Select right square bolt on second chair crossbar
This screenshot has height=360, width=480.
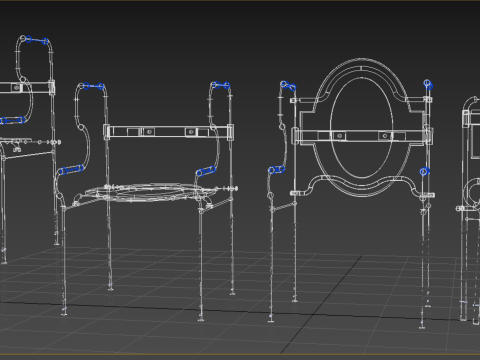coord(191,132)
